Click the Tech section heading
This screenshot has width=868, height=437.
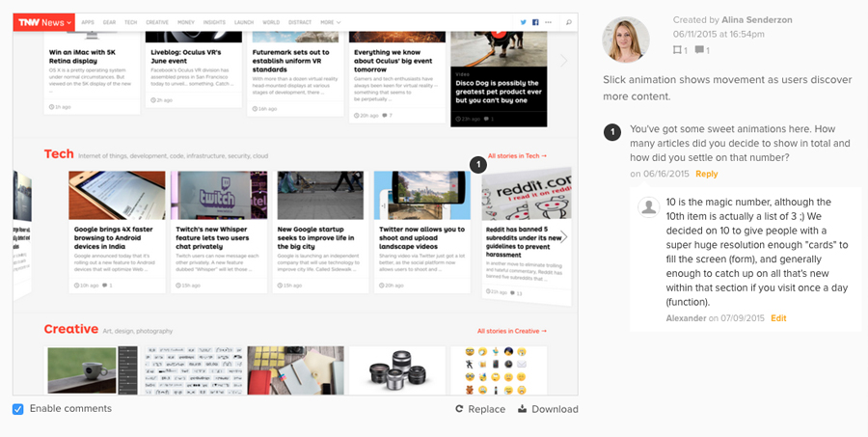pyautogui.click(x=59, y=154)
